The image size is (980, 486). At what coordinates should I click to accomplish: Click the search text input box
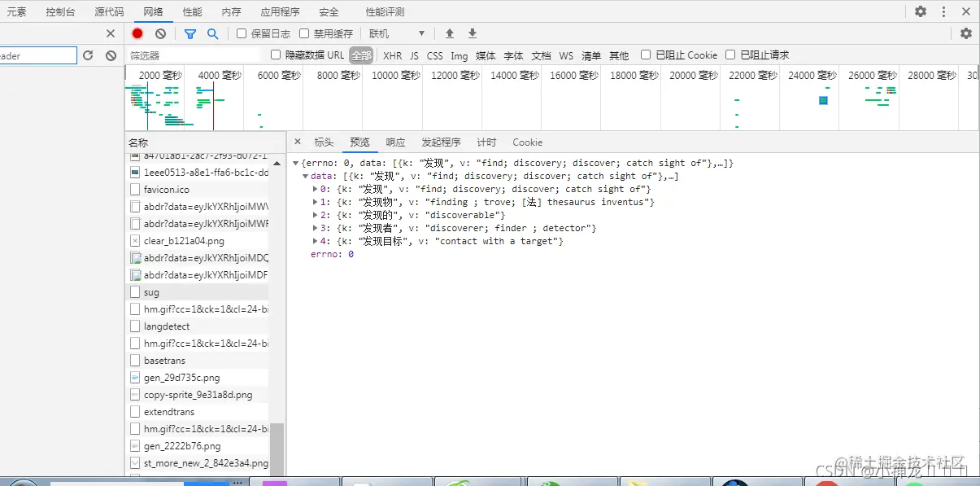coord(37,55)
